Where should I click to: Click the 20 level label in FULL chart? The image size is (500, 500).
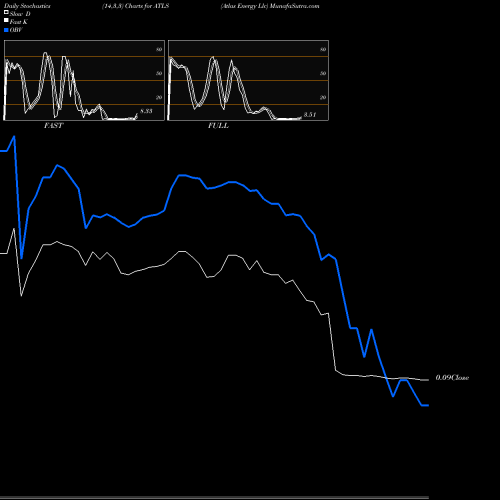click(x=323, y=97)
